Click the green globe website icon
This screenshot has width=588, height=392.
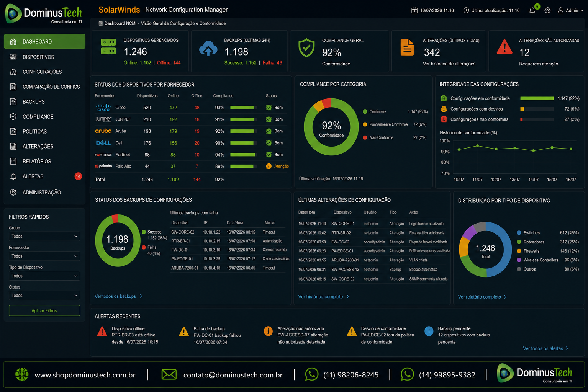(22, 374)
